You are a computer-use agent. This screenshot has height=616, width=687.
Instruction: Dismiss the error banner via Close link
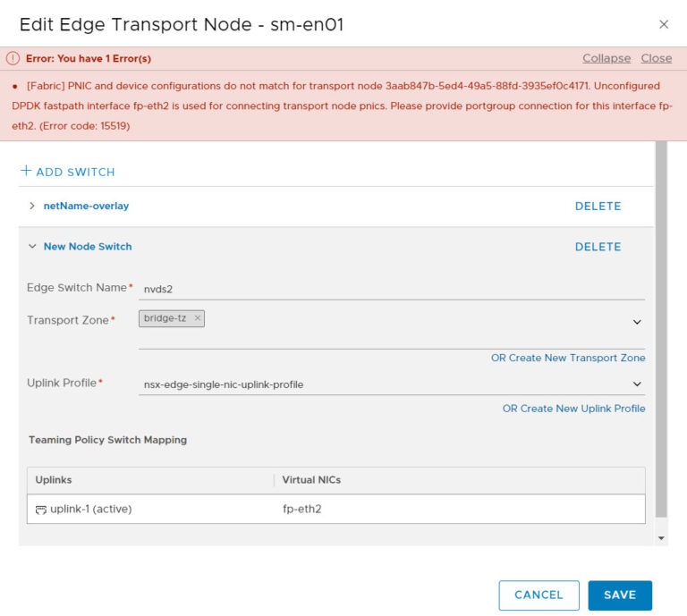(x=656, y=58)
